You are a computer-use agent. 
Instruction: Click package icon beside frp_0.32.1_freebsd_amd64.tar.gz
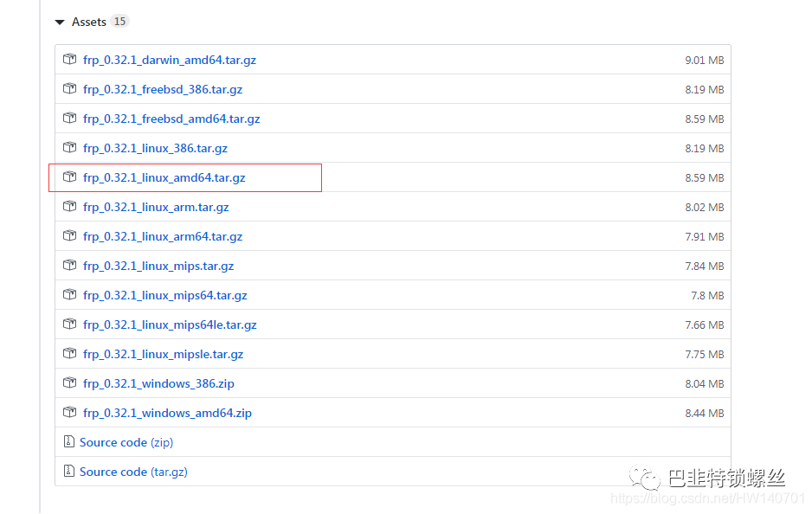pyautogui.click(x=69, y=118)
